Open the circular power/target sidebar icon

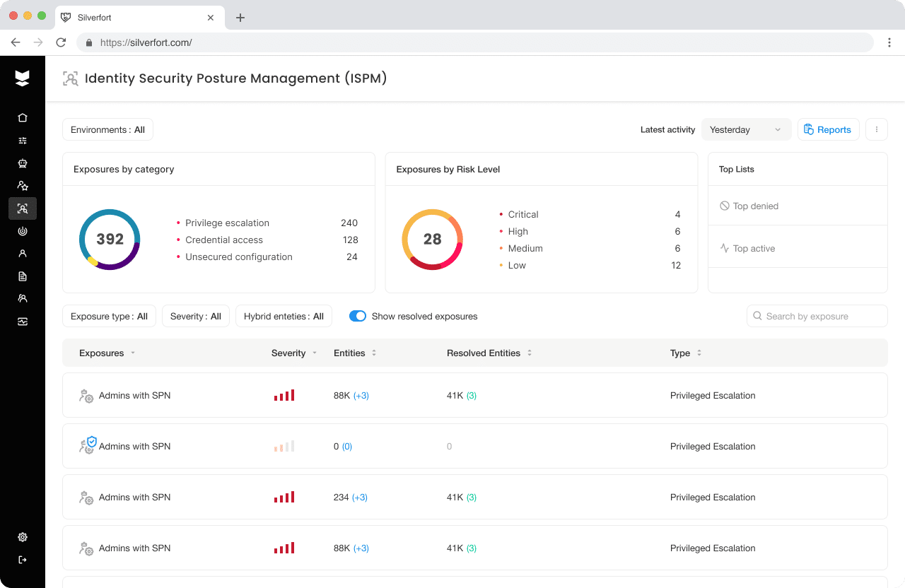[23, 231]
